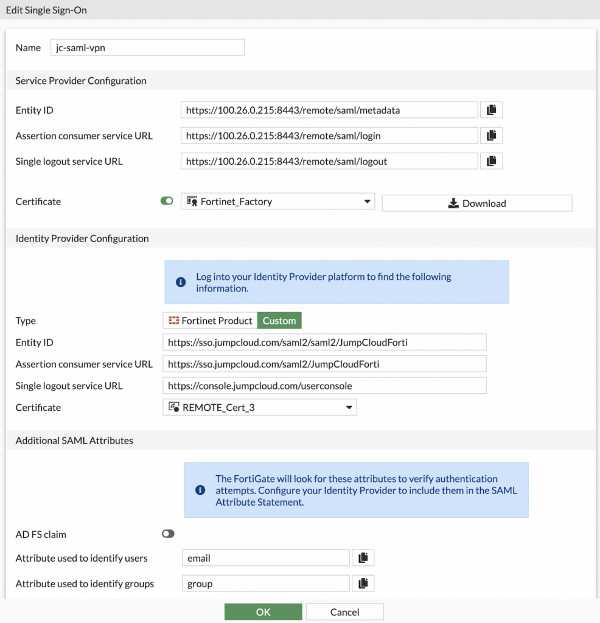Open the Fortinet_Factory certificate dropdown

(278, 202)
